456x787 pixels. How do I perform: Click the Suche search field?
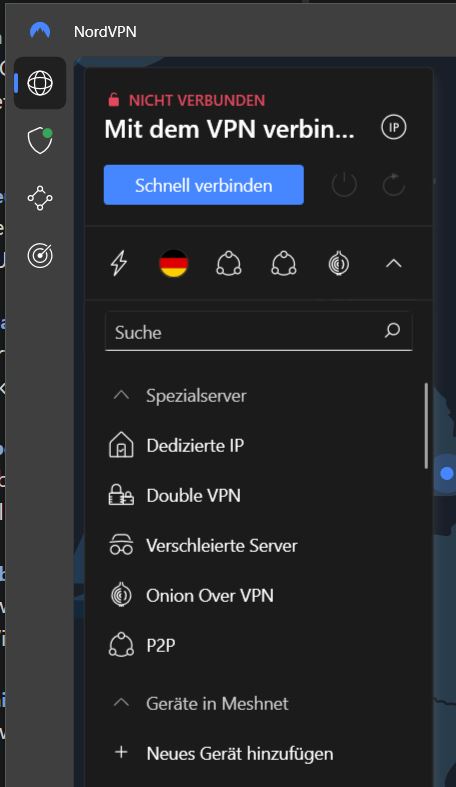pyautogui.click(x=258, y=331)
